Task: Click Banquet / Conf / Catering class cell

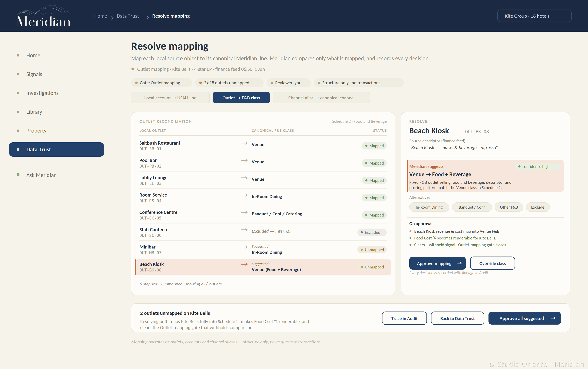Action: click(x=277, y=214)
